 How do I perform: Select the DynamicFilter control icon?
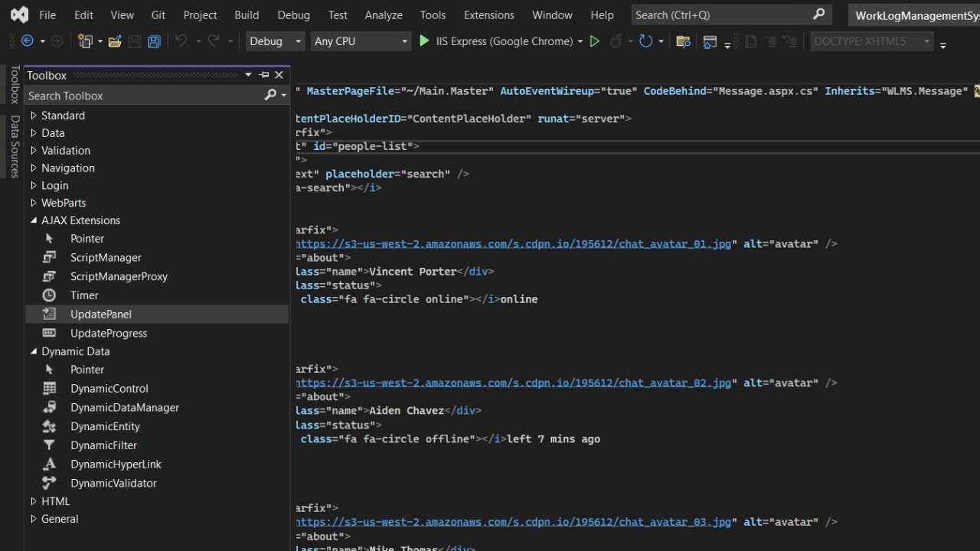pyautogui.click(x=51, y=445)
